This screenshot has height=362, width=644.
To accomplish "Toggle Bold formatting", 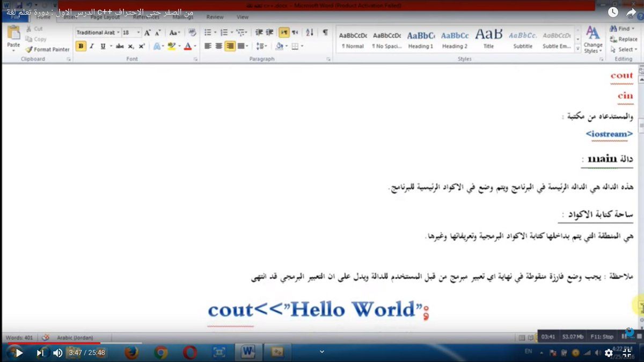I will coord(80,46).
